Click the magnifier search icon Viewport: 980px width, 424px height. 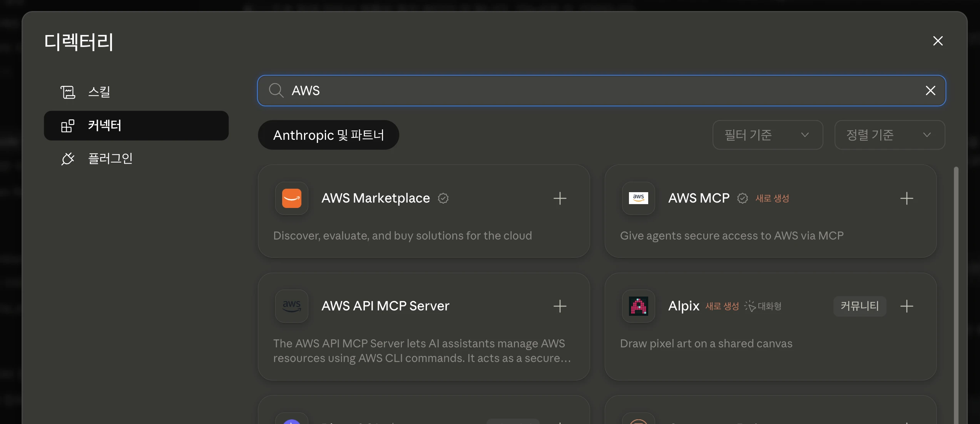276,90
